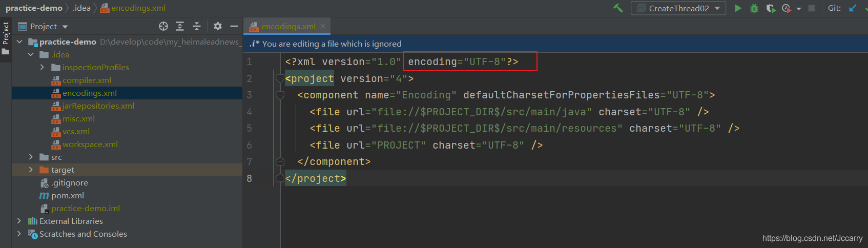Click External Libraries label
868x248 pixels.
tap(71, 221)
